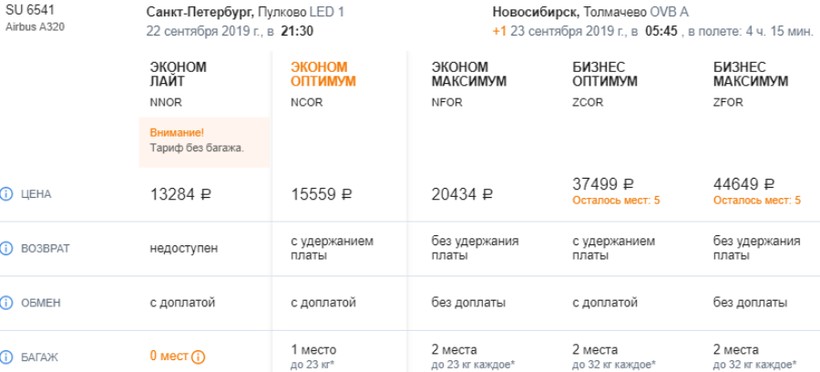The height and width of the screenshot is (372, 820).
Task: Click the info icon beside ВОЗВРАТ
Action: click(x=6, y=249)
